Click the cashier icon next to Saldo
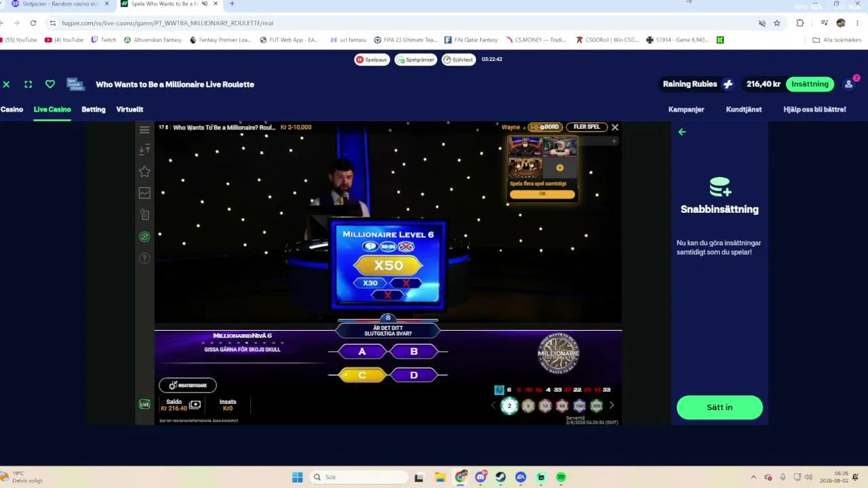 click(195, 405)
